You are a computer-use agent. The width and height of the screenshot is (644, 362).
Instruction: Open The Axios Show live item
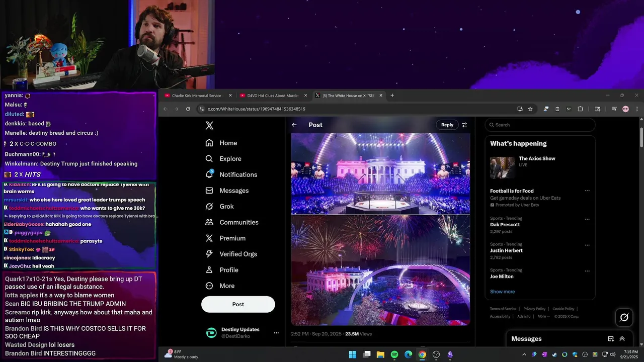pyautogui.click(x=540, y=167)
